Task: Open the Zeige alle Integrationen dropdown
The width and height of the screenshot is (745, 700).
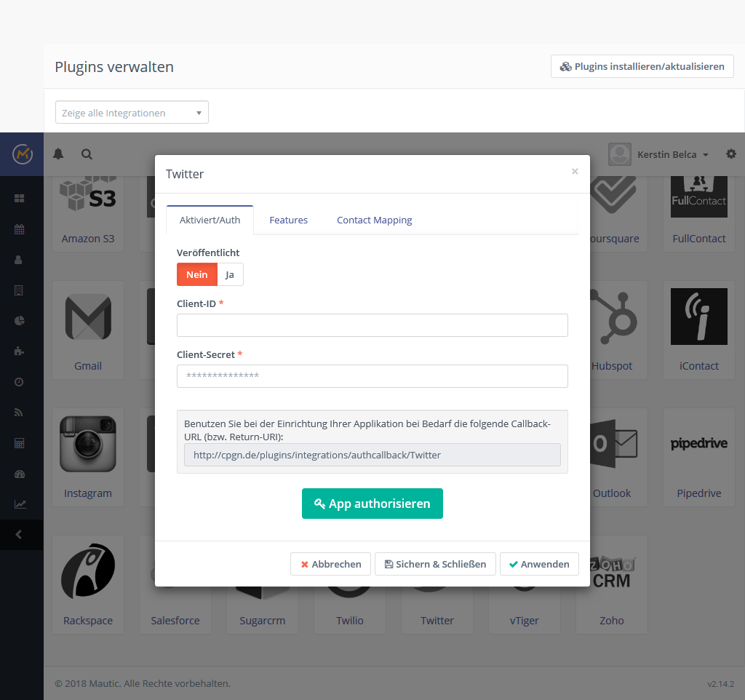Action: [x=132, y=113]
